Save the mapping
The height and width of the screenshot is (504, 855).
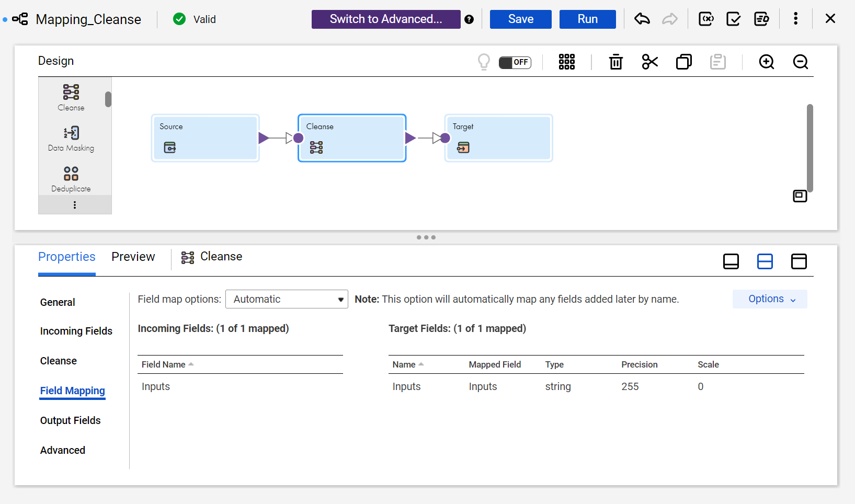point(521,19)
